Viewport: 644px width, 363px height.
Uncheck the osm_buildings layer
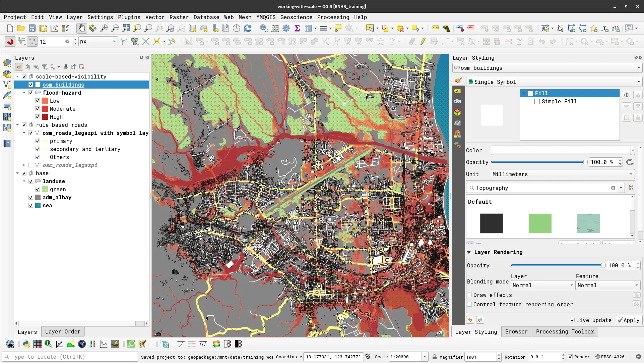click(30, 85)
